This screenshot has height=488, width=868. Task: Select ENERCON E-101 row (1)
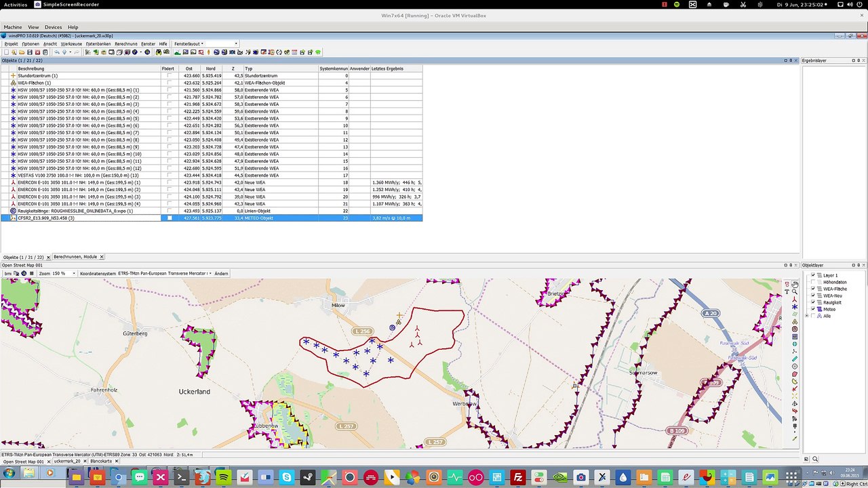pyautogui.click(x=212, y=182)
